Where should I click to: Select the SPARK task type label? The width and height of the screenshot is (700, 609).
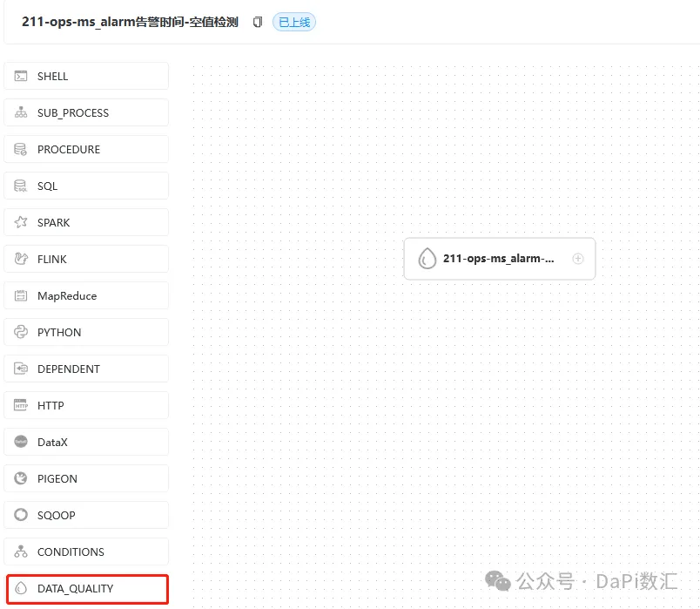click(54, 222)
